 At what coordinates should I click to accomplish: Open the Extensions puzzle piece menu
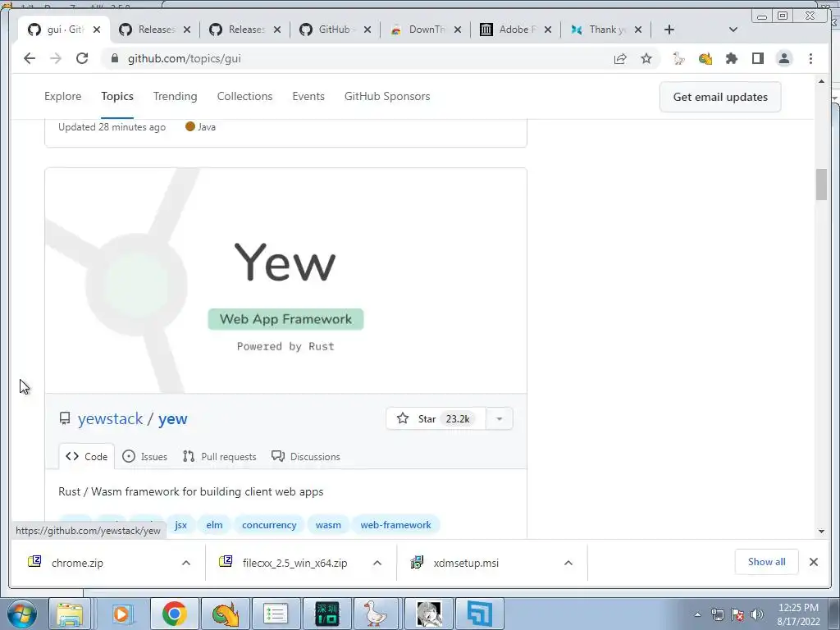(731, 58)
